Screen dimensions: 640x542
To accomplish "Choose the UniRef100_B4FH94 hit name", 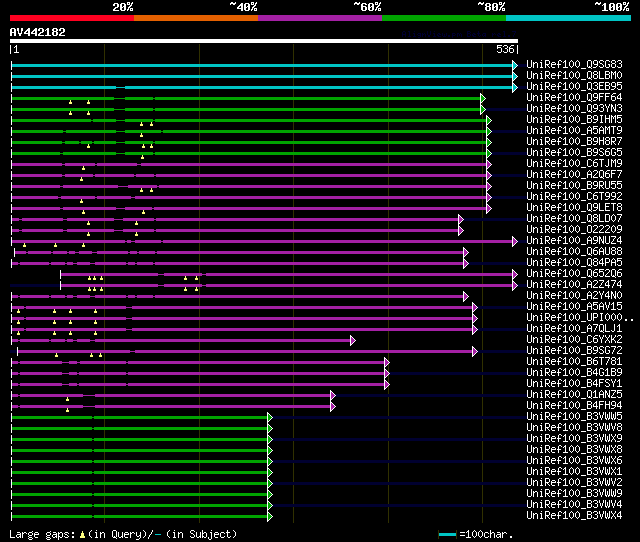I will pos(574,406).
